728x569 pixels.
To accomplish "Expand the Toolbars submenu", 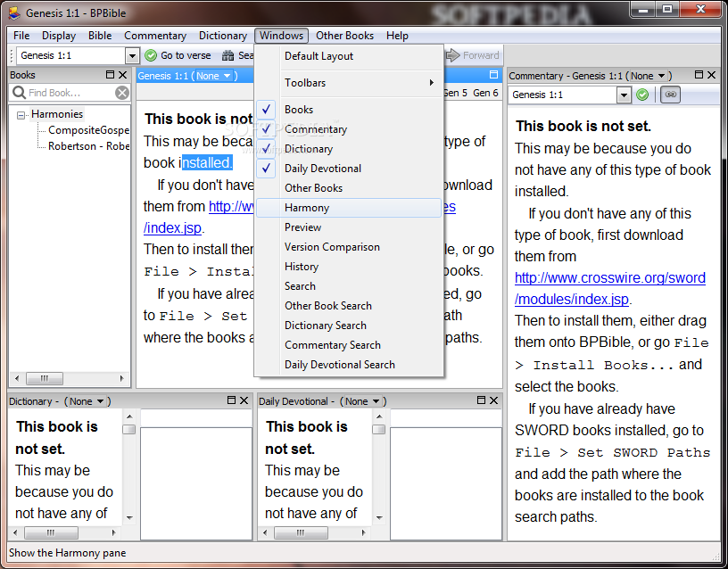I will click(348, 83).
